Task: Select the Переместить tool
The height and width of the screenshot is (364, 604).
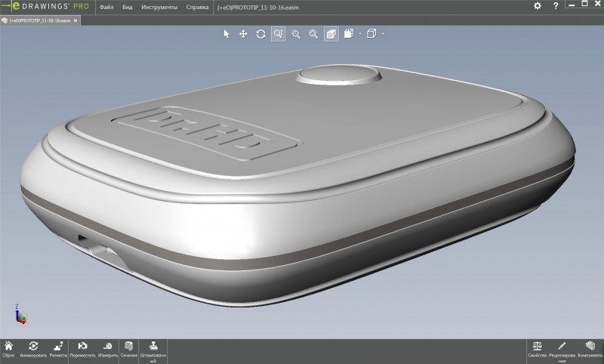Action: pos(82,350)
